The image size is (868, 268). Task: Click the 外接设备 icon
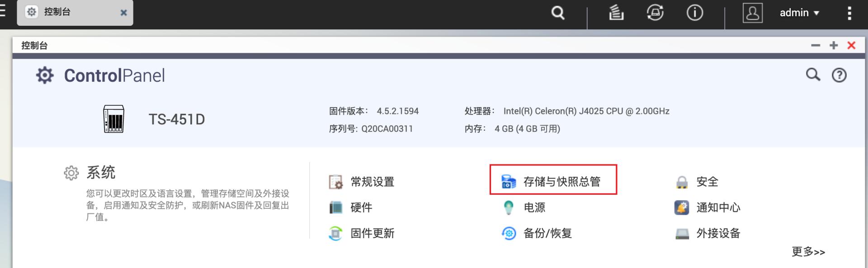682,234
